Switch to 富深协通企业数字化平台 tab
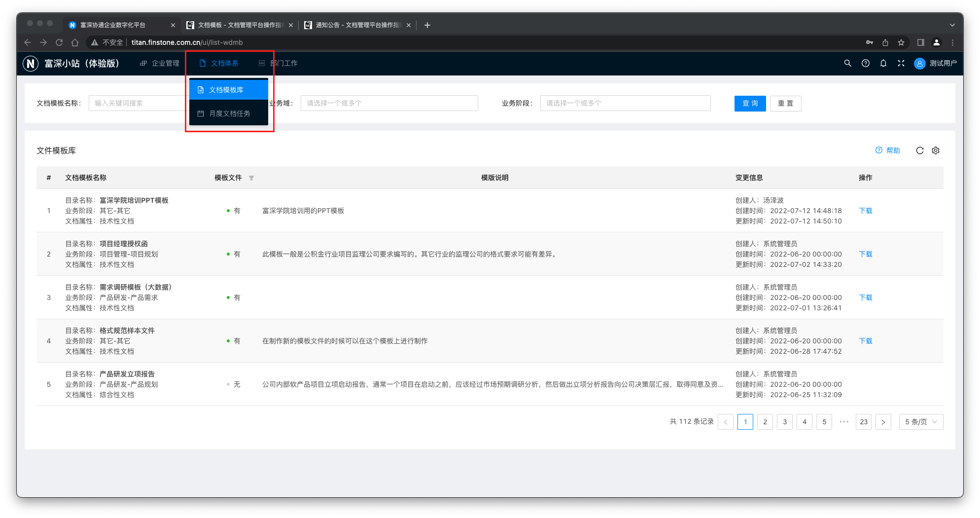This screenshot has height=518, width=980. pos(122,25)
